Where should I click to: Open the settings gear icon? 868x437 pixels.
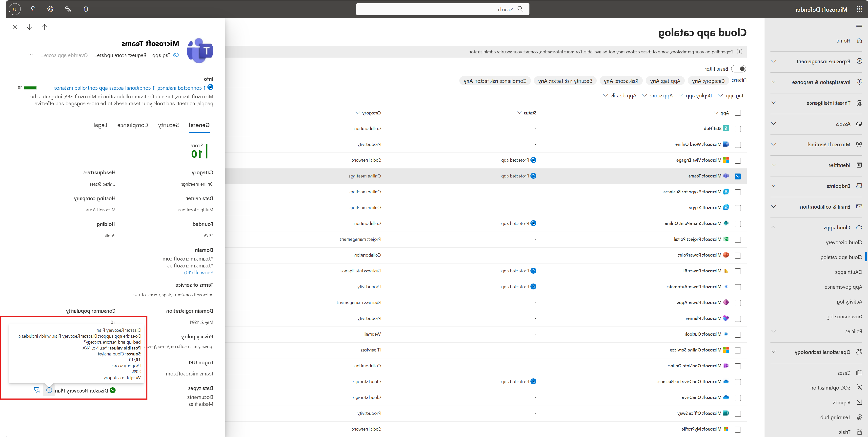coord(50,9)
